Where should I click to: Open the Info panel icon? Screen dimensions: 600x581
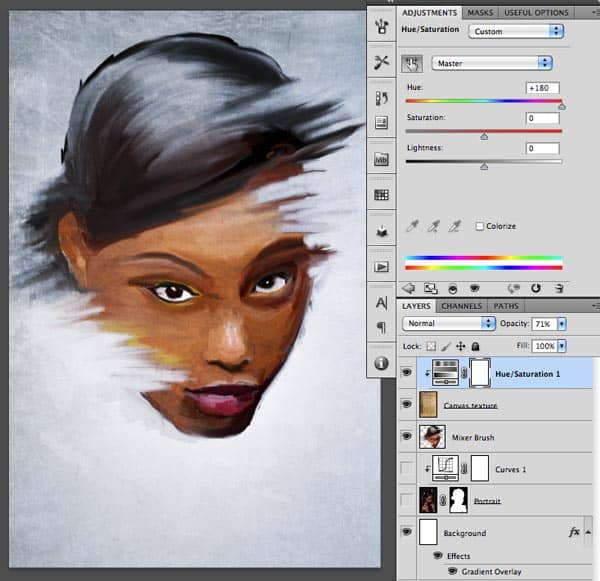pyautogui.click(x=381, y=363)
